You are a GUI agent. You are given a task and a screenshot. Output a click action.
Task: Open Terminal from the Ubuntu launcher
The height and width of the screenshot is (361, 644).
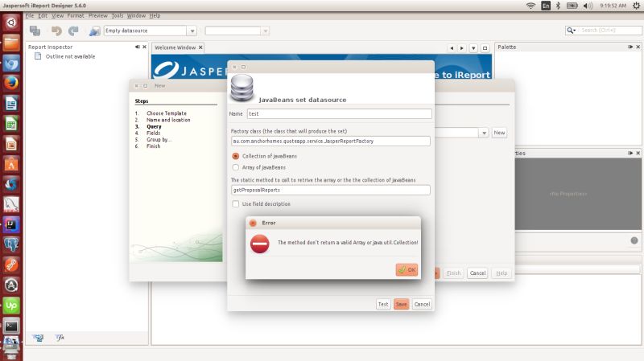pos(11,326)
